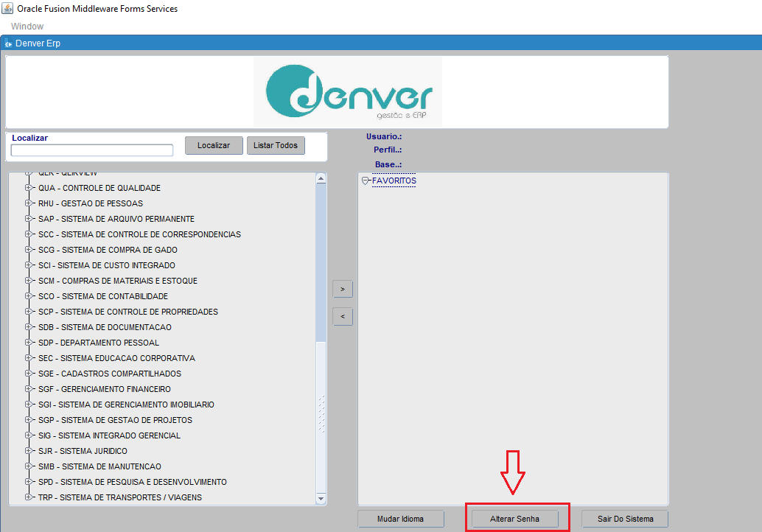Select TRP - Sistema de Transportes / Viagens

[x=119, y=497]
